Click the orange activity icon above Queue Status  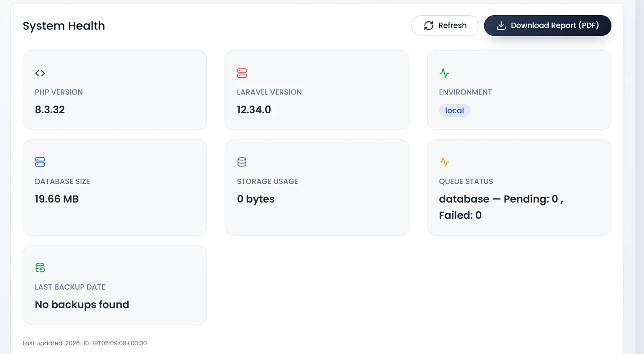coord(444,162)
